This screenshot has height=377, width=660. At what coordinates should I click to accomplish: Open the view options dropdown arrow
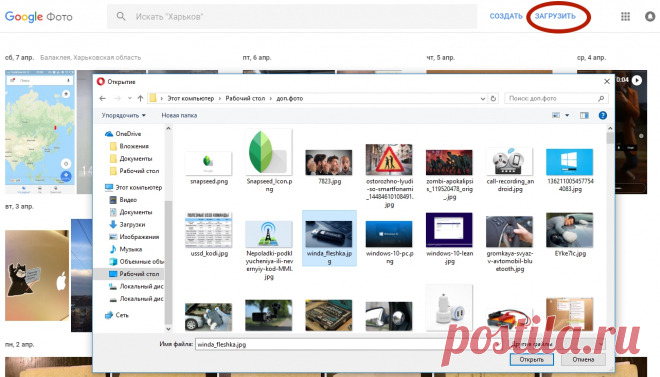pyautogui.click(x=567, y=115)
